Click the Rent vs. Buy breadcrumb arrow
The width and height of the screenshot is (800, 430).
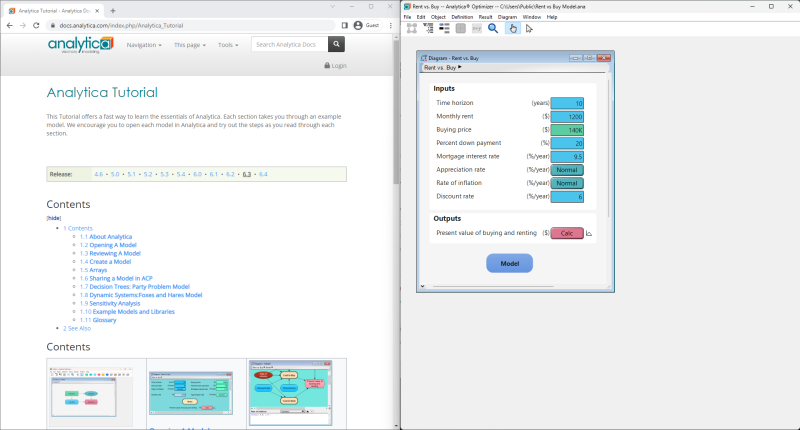click(460, 67)
